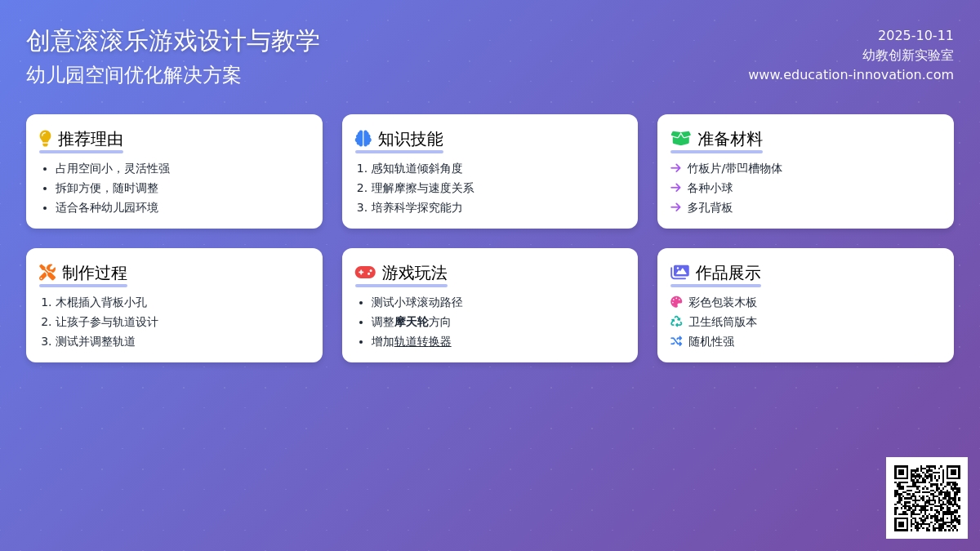The width and height of the screenshot is (980, 551).
Task: Click the date 2025-10-11
Action: coord(915,35)
